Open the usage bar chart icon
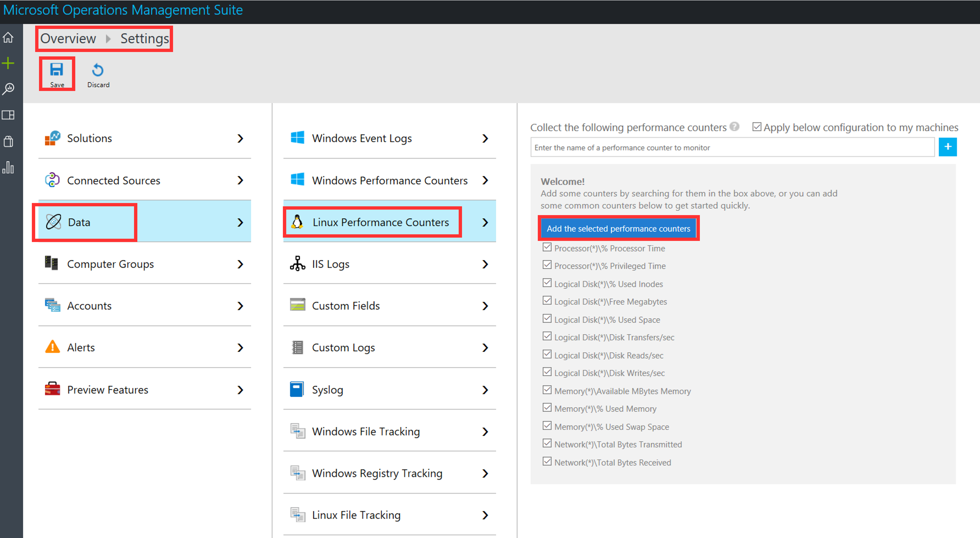 [x=8, y=167]
